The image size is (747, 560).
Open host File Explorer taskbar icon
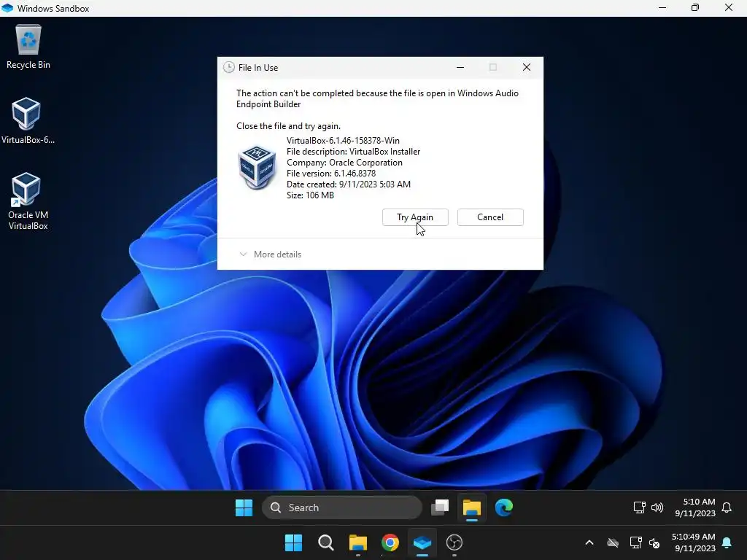(x=357, y=542)
